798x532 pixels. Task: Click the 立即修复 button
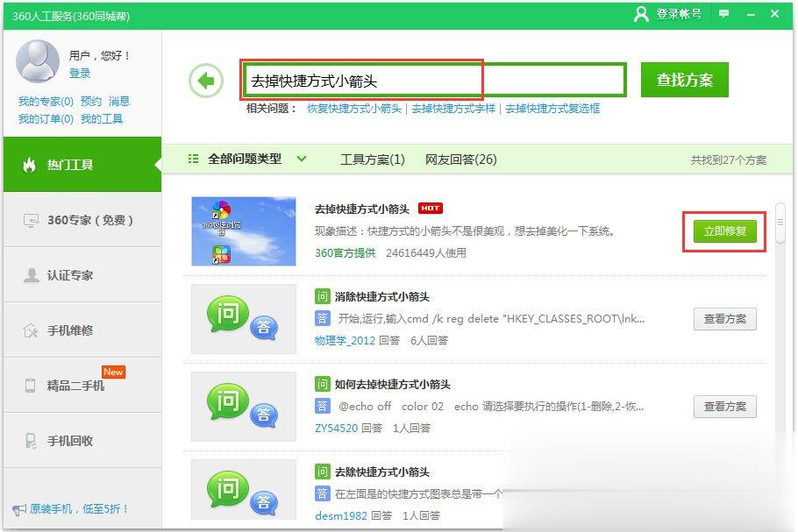click(x=724, y=231)
